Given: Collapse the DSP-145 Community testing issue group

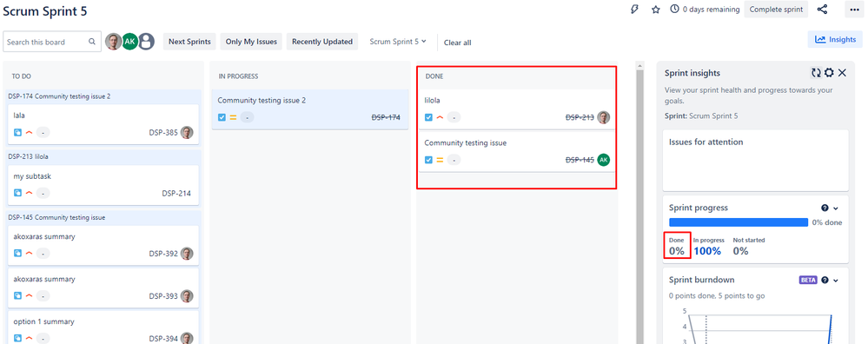Looking at the screenshot, I should 103,217.
